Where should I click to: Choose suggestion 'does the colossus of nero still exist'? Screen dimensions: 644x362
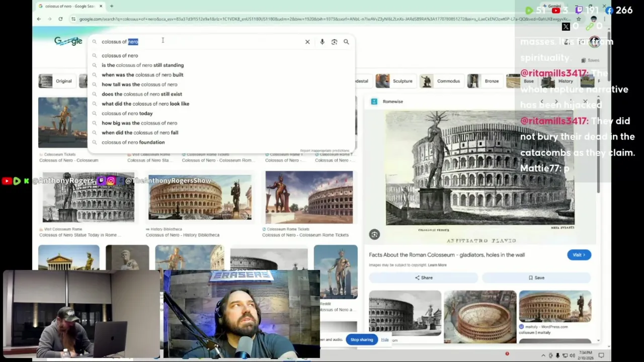[221, 94]
